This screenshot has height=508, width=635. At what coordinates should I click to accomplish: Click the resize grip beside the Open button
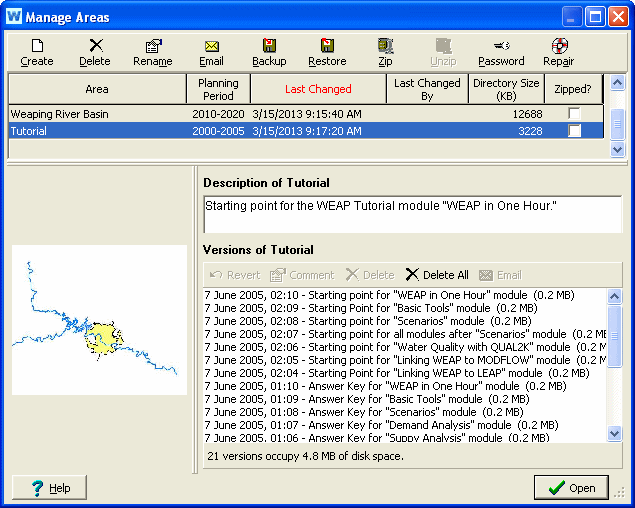(x=620, y=492)
